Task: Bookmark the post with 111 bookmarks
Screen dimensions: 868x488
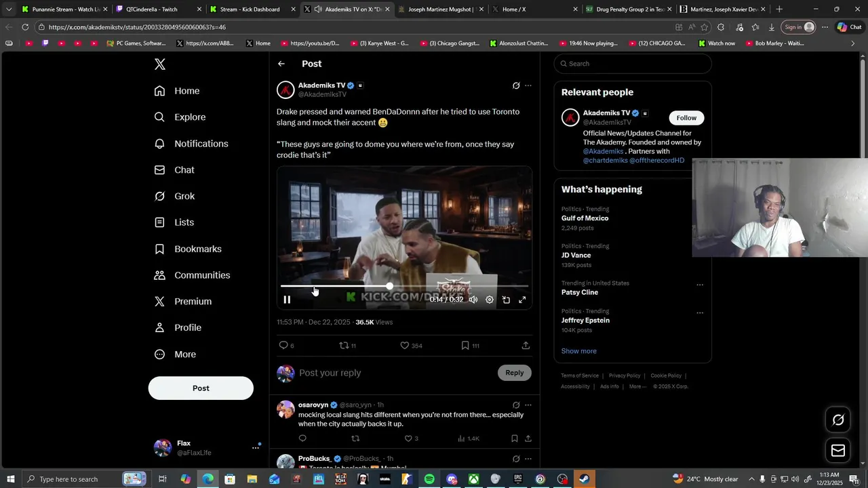Action: tap(470, 346)
